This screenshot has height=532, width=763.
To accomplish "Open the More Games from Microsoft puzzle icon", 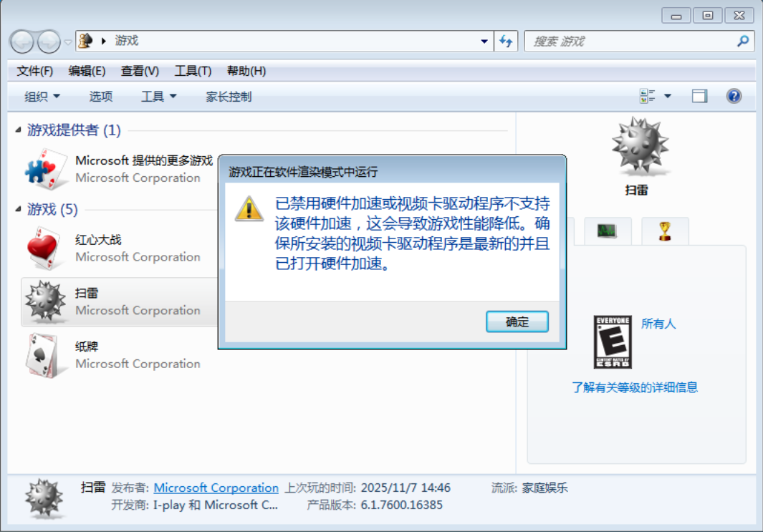I will 46,169.
